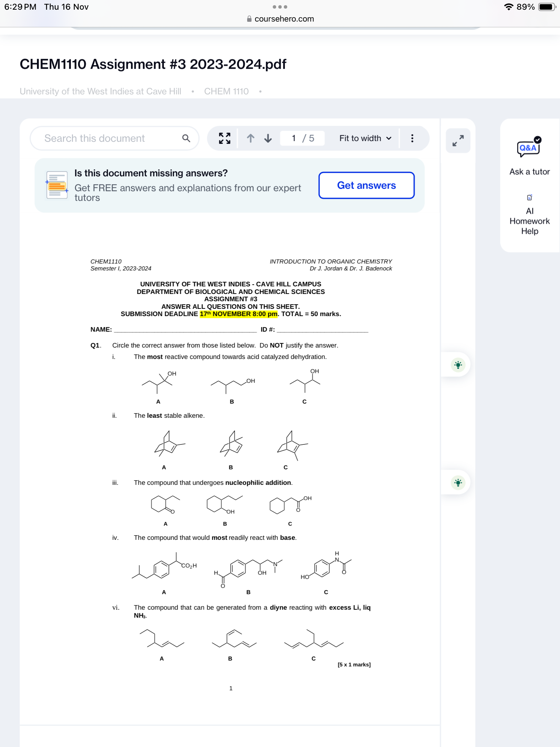Open the document search magnifier icon

[187, 138]
